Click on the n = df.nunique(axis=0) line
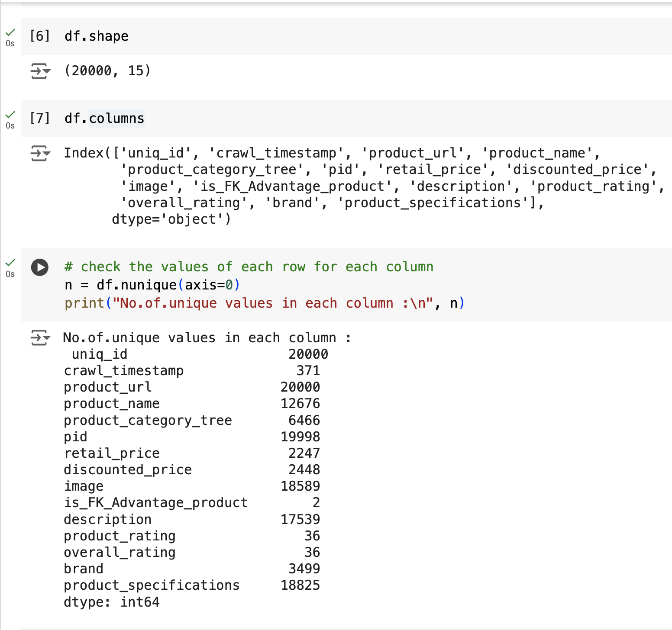This screenshot has height=630, width=672. pos(152,285)
